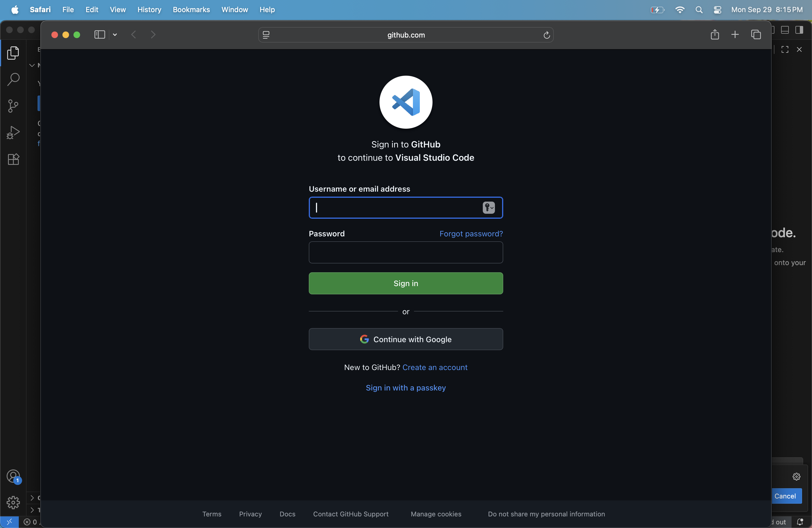Toggle VS Code bottom panel layout icon

pos(785,30)
